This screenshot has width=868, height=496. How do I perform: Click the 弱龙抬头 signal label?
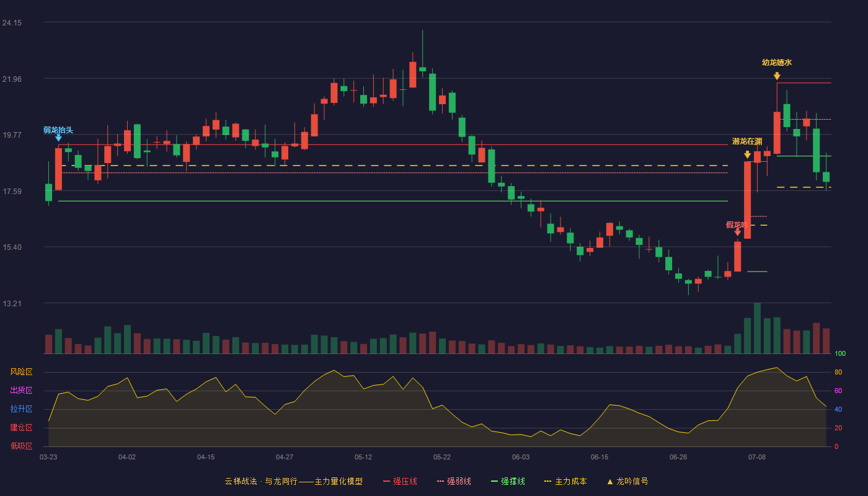click(58, 130)
